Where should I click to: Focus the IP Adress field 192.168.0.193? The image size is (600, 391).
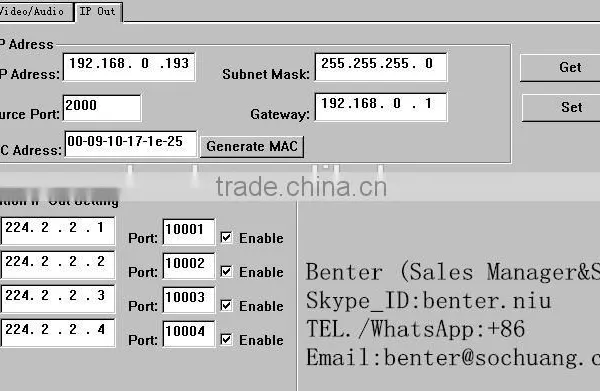pyautogui.click(x=129, y=67)
